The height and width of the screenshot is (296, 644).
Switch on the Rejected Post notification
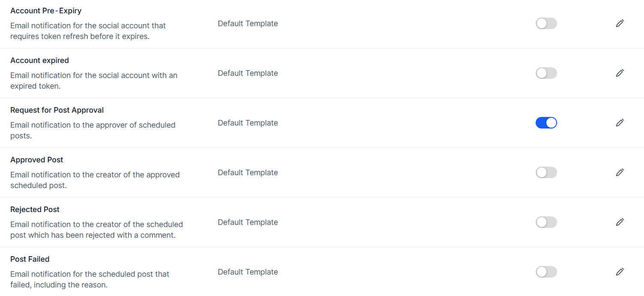(x=546, y=222)
